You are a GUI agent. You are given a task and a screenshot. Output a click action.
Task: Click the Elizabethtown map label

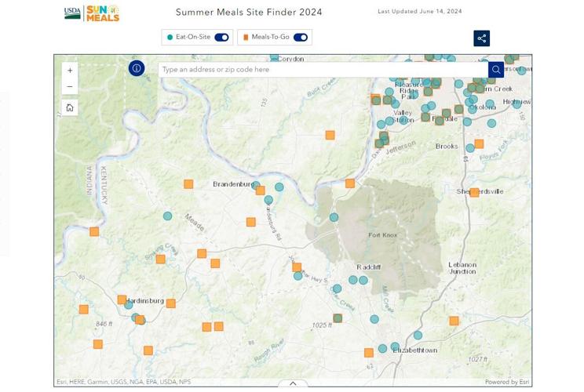[x=415, y=350]
